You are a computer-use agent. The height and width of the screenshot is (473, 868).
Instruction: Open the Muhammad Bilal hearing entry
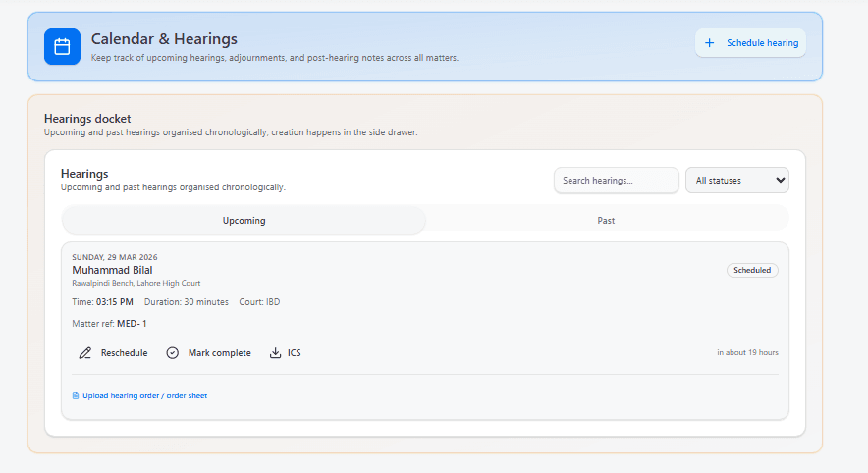(112, 270)
